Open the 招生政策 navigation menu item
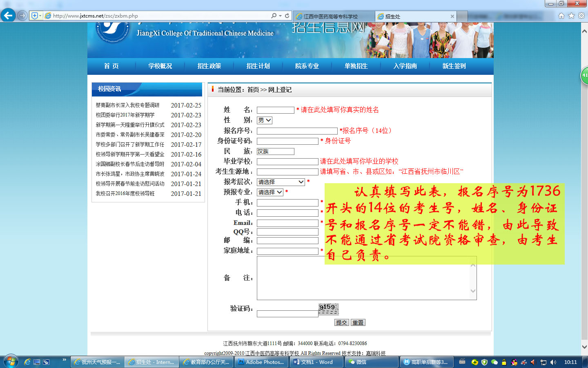The width and height of the screenshot is (588, 368). click(x=209, y=66)
